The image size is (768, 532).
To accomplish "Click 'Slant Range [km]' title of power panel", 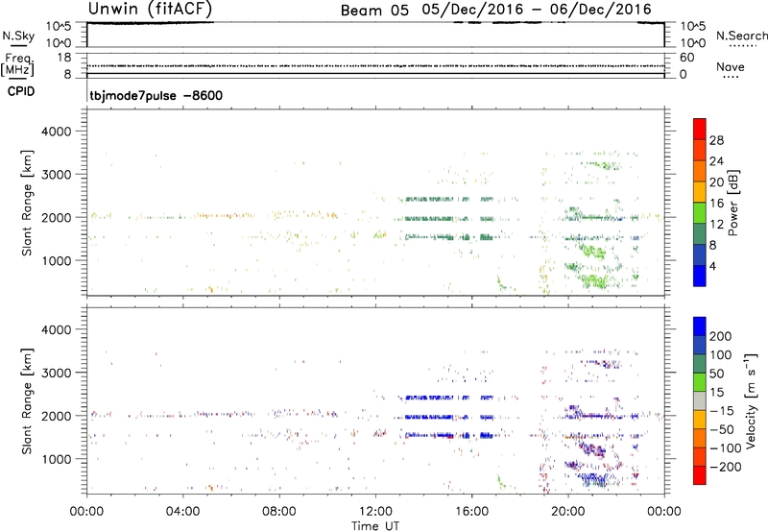I will pos(27,203).
